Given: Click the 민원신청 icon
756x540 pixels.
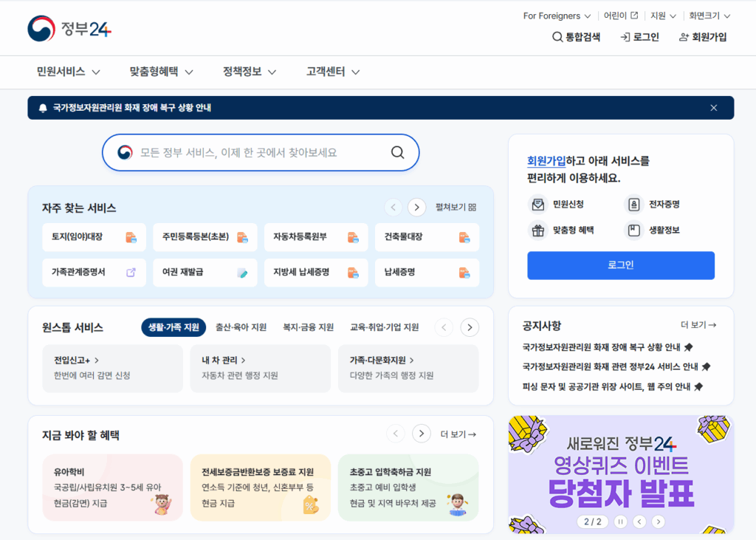Looking at the screenshot, I should (x=538, y=205).
